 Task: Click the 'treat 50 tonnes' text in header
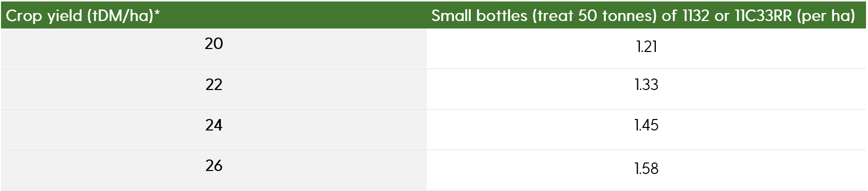594,15
